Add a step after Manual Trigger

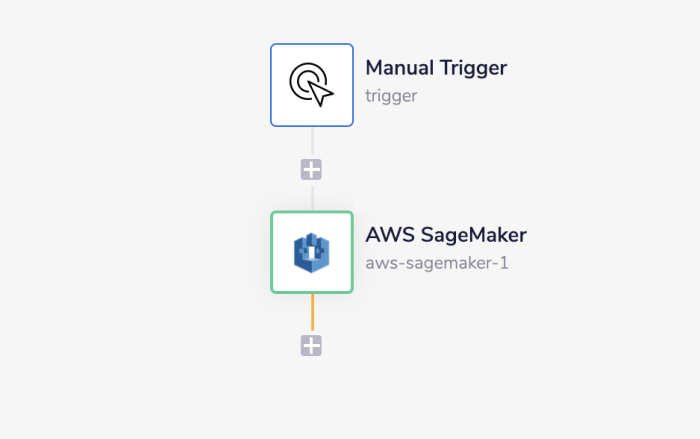pos(311,169)
